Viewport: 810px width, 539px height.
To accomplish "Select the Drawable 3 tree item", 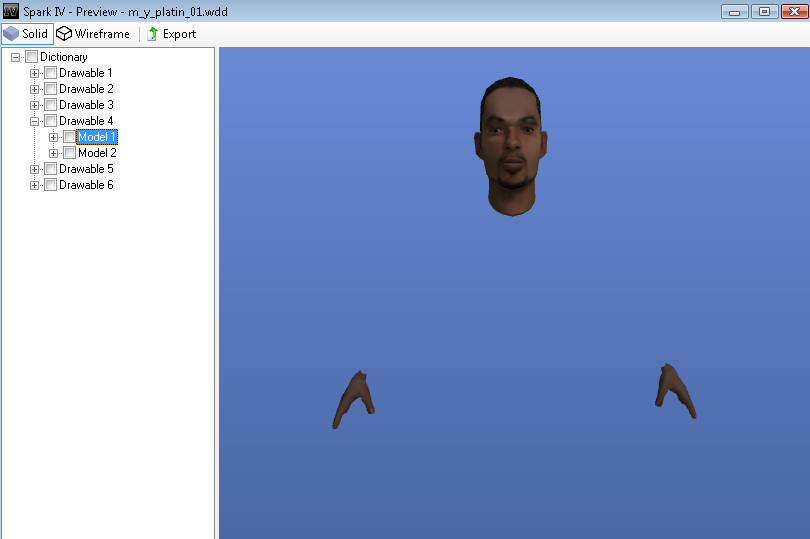I will click(x=86, y=105).
